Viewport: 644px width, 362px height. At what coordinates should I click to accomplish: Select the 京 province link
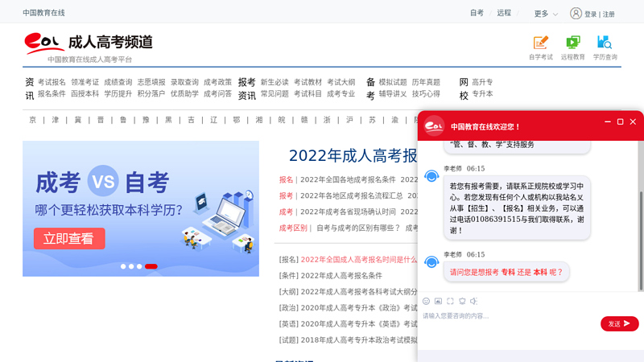coord(32,120)
